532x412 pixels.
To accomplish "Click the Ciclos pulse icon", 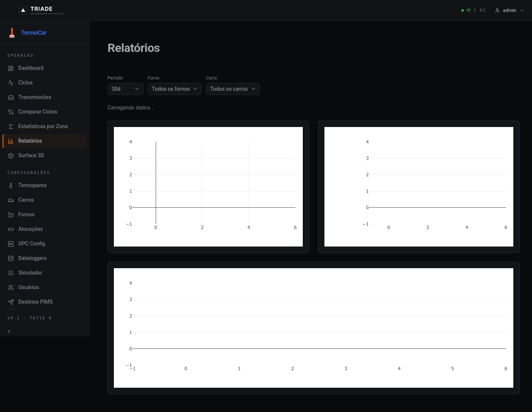I will tap(11, 83).
